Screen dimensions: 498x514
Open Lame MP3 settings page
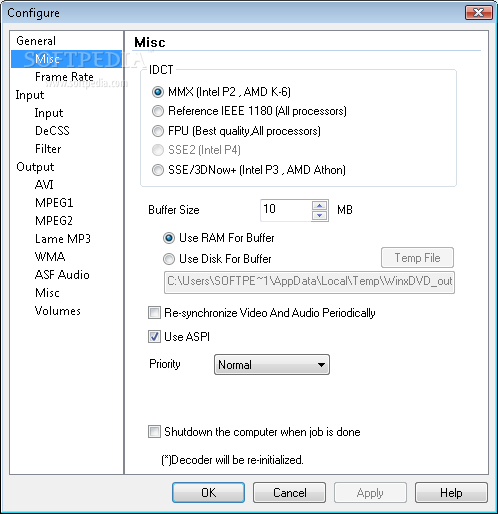pos(63,239)
